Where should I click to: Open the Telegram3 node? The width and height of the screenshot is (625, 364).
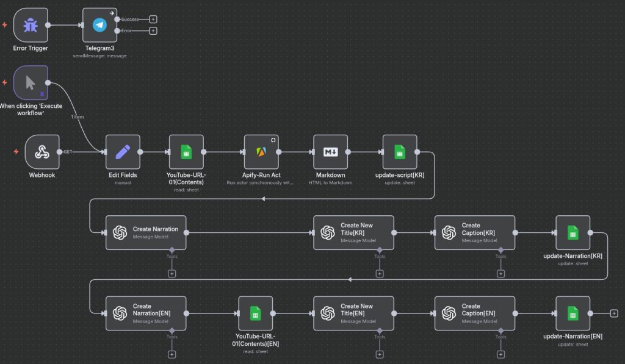(x=99, y=25)
